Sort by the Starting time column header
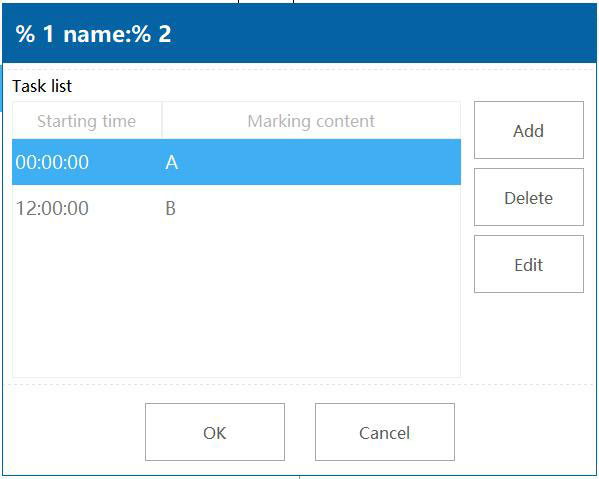The image size is (599, 479). 87,121
